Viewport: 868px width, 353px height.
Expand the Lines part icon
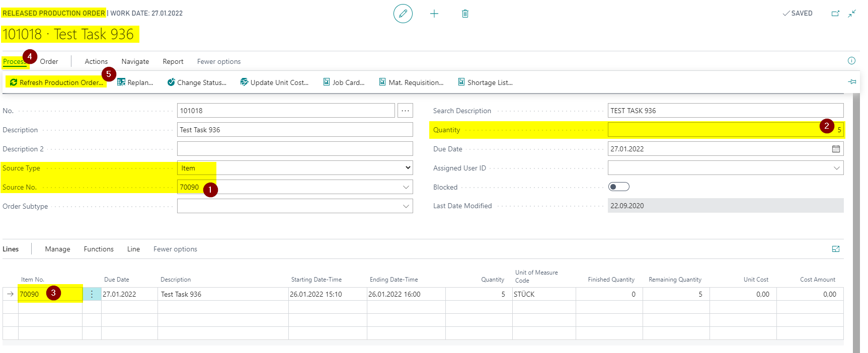836,249
